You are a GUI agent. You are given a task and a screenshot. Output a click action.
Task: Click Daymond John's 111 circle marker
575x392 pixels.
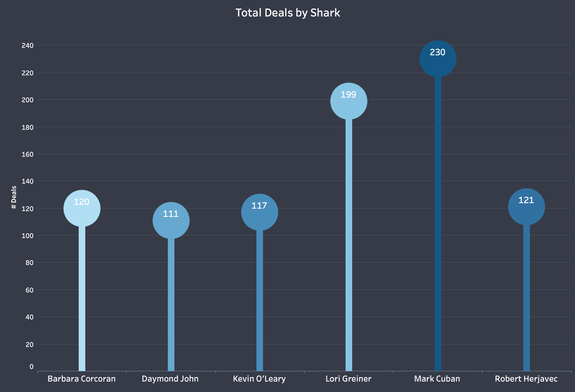coord(171,220)
